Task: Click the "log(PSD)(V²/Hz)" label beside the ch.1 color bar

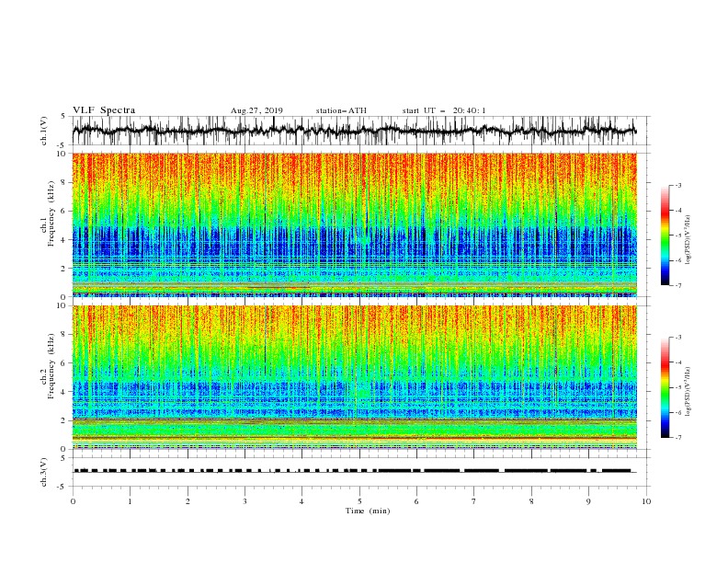Action: click(688, 240)
